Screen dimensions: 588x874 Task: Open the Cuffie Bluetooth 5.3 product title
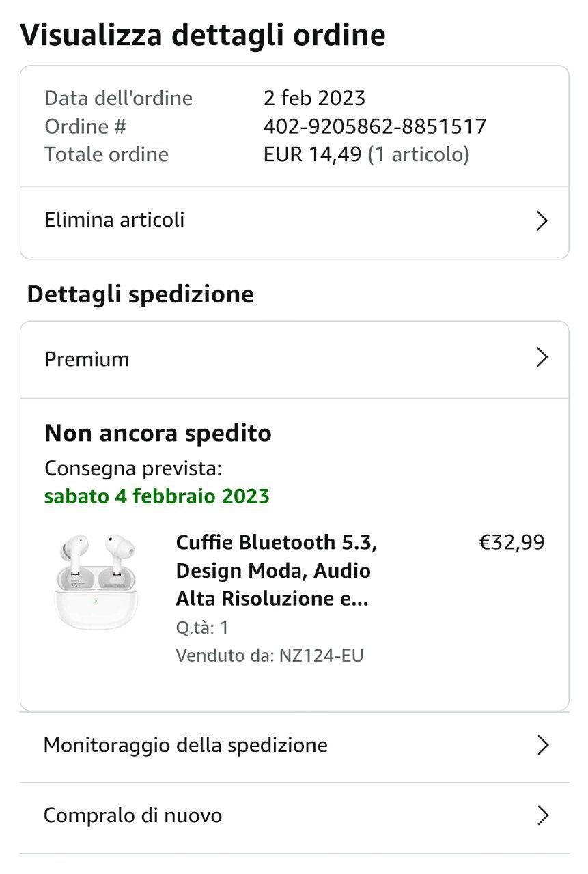[276, 571]
